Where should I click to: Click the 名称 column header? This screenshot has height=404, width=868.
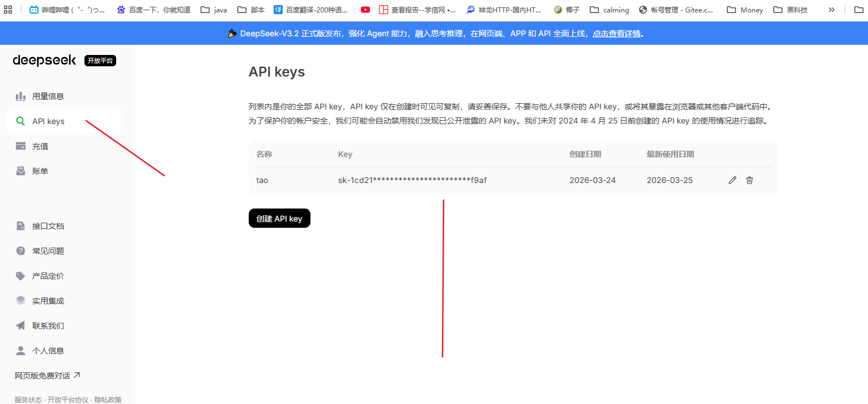click(264, 154)
